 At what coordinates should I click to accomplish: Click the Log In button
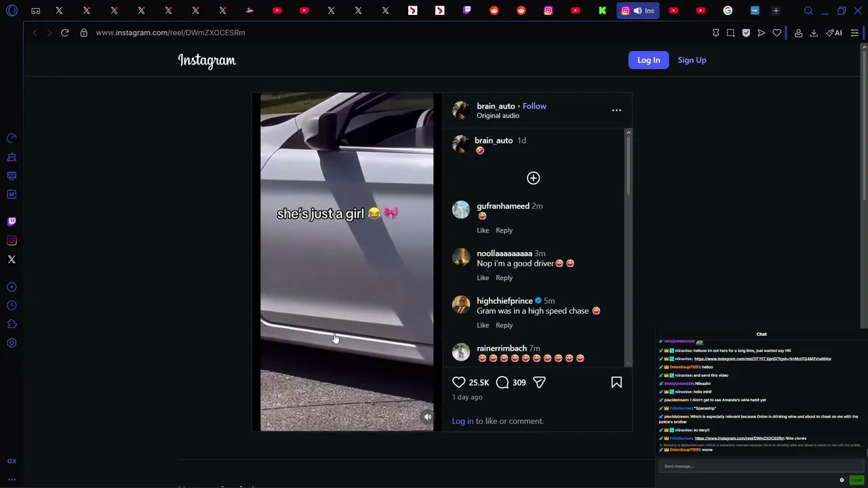[x=648, y=60]
